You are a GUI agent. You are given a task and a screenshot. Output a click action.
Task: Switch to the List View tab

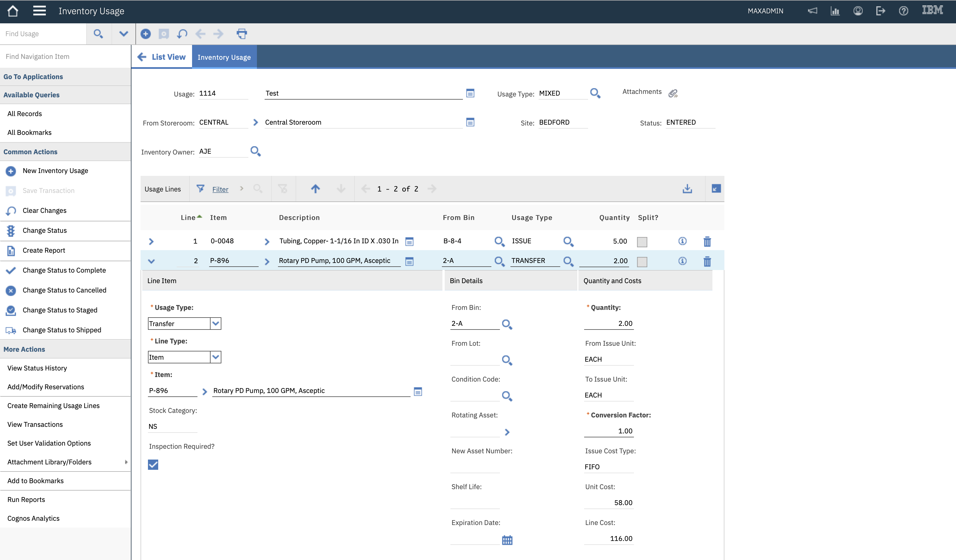pyautogui.click(x=168, y=57)
